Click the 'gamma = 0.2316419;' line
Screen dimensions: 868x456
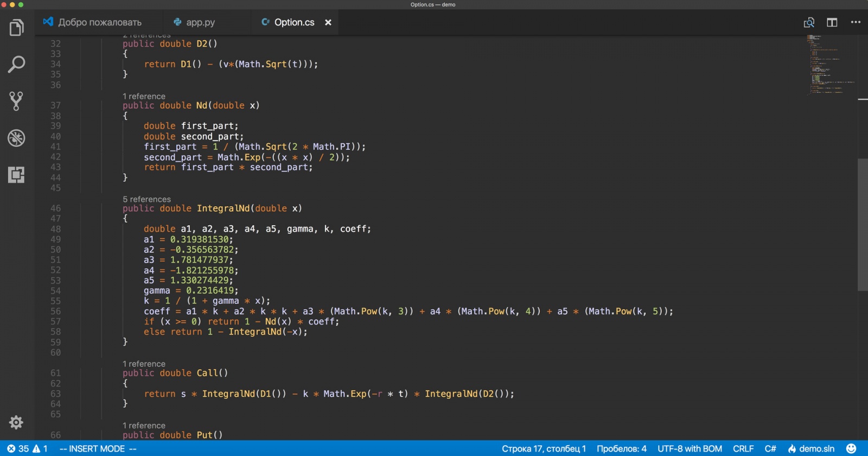coord(191,291)
